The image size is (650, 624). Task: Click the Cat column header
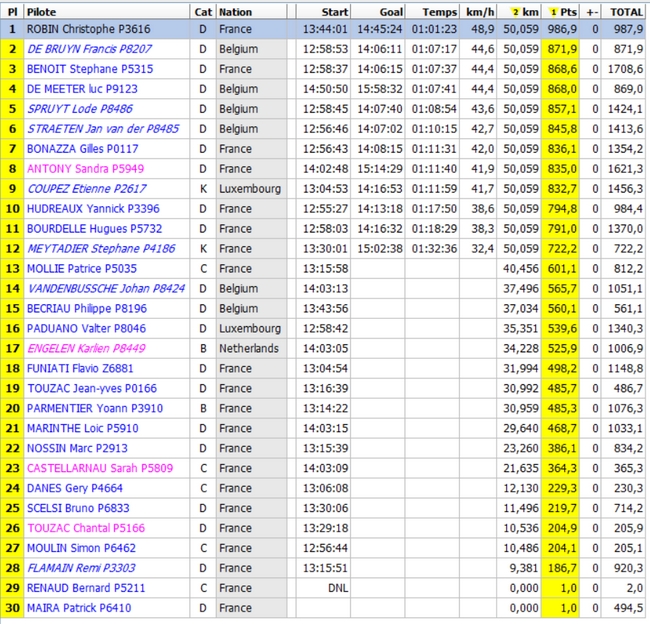point(203,10)
